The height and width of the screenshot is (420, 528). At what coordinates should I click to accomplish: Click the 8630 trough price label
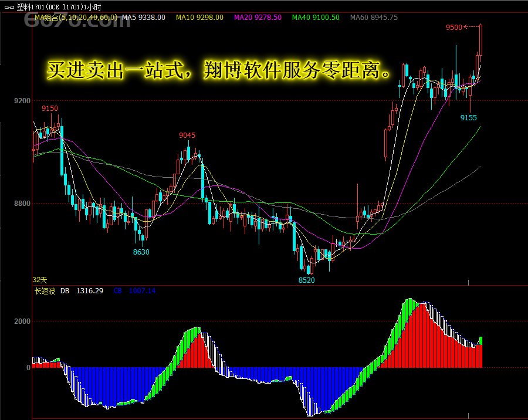(x=141, y=252)
